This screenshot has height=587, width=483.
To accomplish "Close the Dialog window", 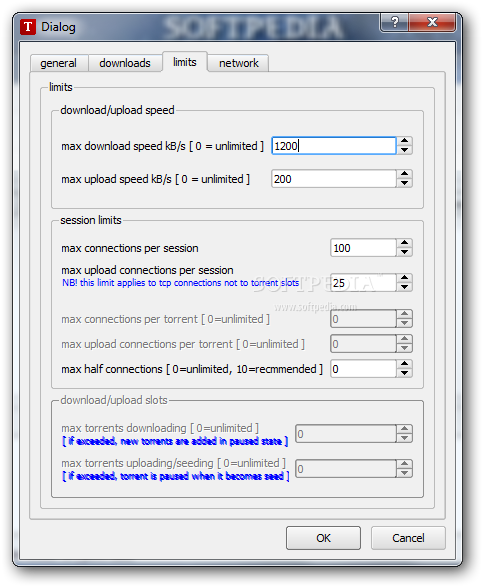I will click(x=432, y=22).
